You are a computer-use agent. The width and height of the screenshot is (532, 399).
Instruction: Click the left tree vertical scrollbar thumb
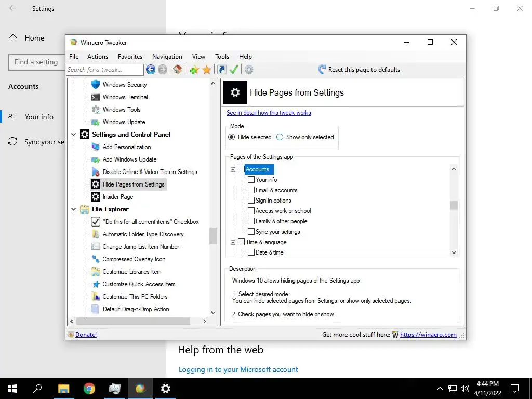[x=213, y=236]
